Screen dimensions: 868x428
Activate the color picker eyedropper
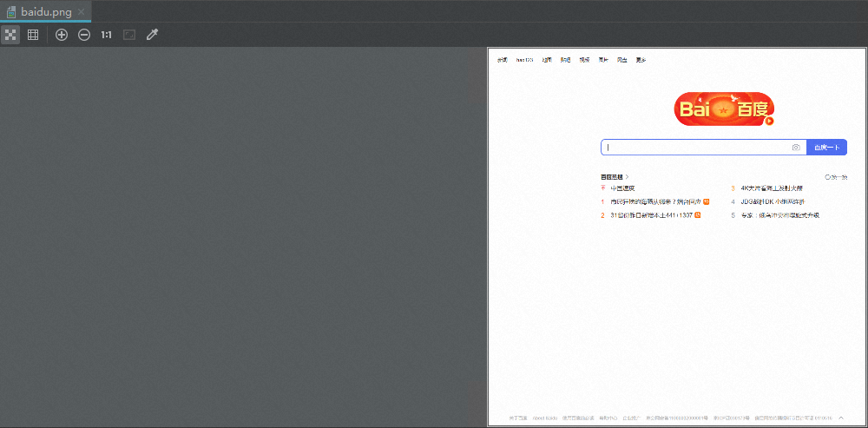point(152,35)
